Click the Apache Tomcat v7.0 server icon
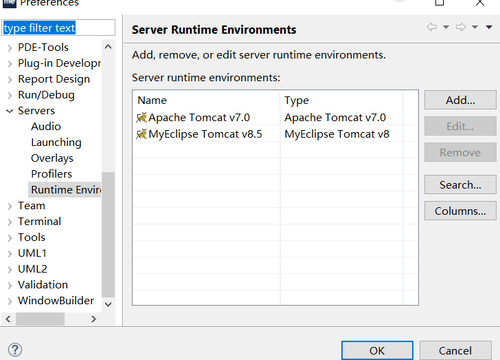This screenshot has width=500, height=360. 141,117
